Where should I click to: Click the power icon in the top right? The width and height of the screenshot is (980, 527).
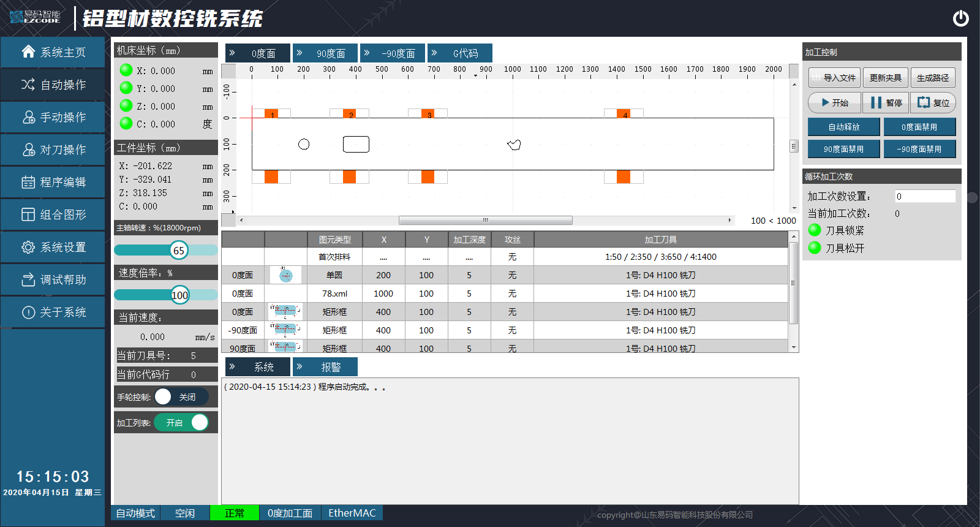(960, 18)
